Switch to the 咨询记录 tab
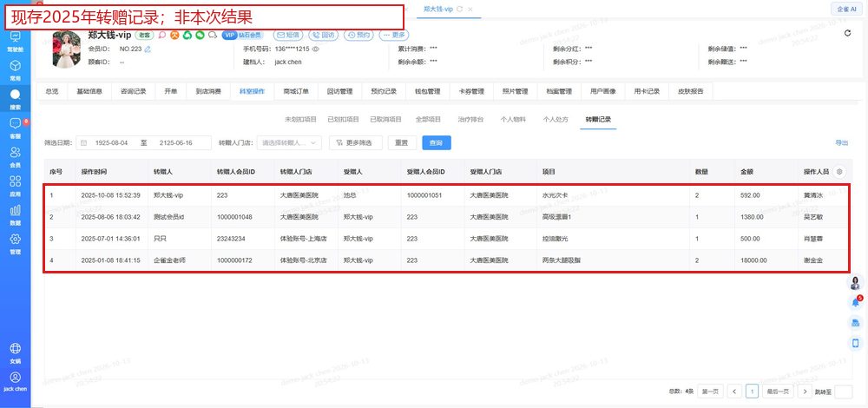 pyautogui.click(x=134, y=92)
